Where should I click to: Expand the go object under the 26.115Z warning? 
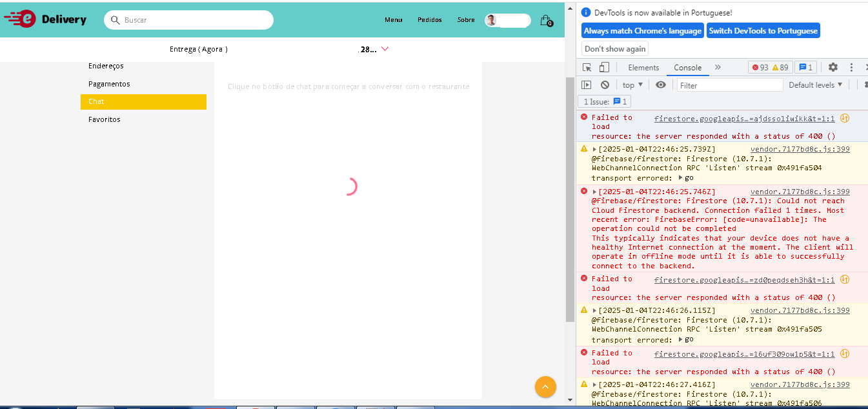tap(680, 339)
